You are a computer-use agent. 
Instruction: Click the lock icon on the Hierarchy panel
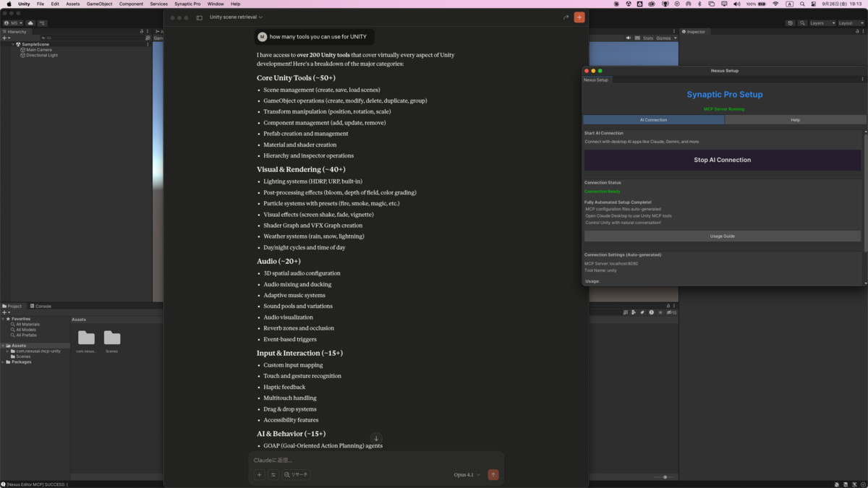pyautogui.click(x=141, y=31)
